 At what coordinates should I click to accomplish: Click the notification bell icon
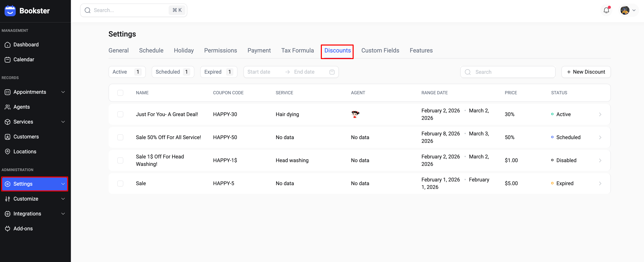coord(606,10)
